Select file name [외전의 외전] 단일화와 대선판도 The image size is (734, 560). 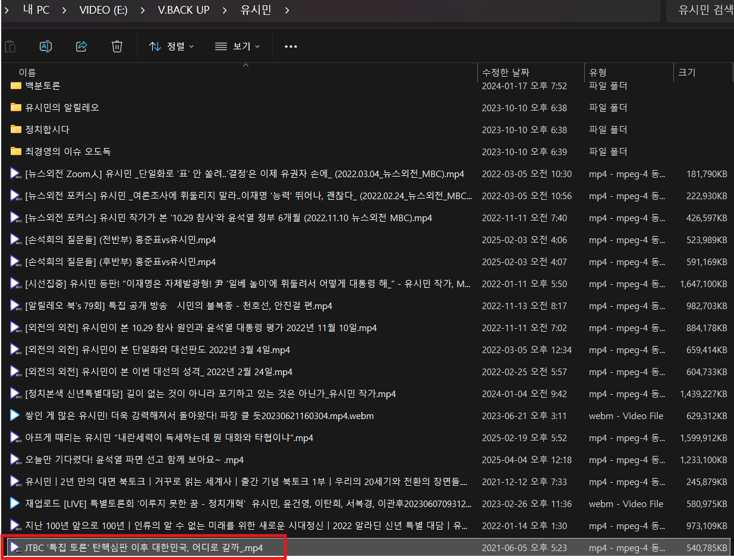click(157, 350)
